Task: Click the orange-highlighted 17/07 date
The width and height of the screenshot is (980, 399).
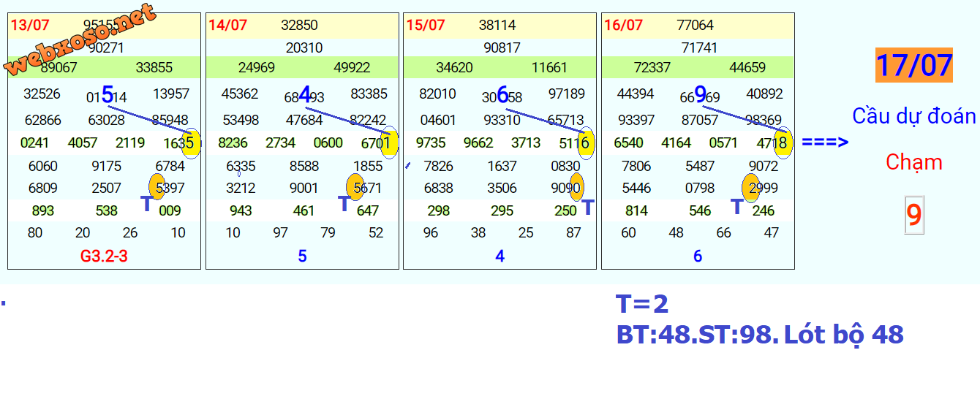Action: pos(913,65)
